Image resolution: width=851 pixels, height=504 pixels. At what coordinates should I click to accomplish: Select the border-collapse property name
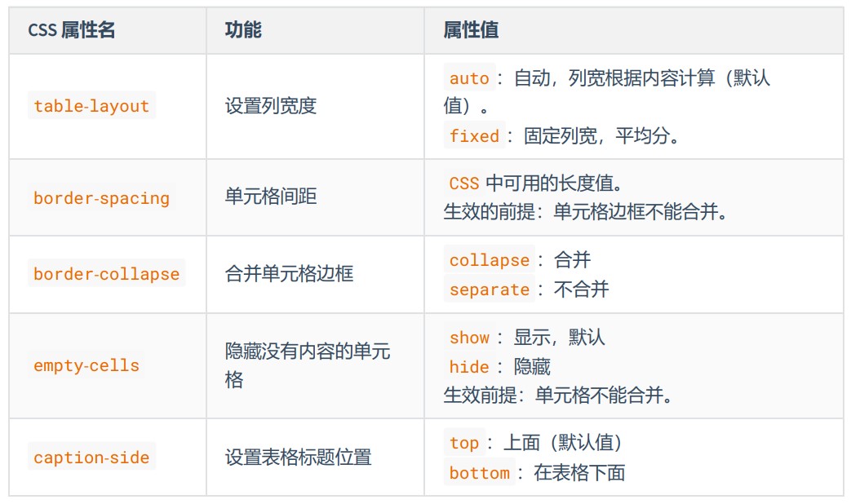tap(106, 274)
